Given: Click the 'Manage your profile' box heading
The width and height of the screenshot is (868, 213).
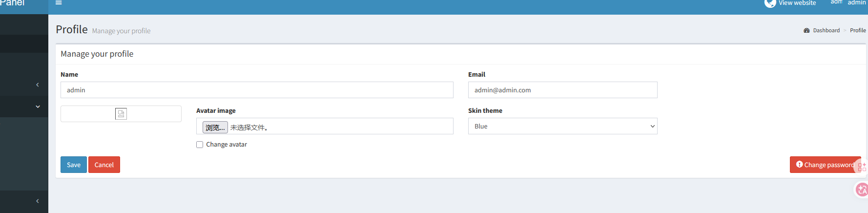Looking at the screenshot, I should pos(97,54).
